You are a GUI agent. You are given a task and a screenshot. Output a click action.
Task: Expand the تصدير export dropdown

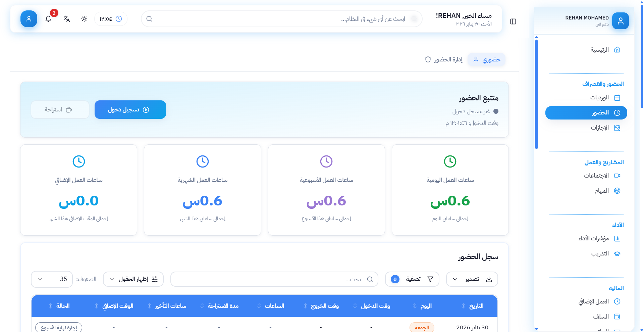472,279
